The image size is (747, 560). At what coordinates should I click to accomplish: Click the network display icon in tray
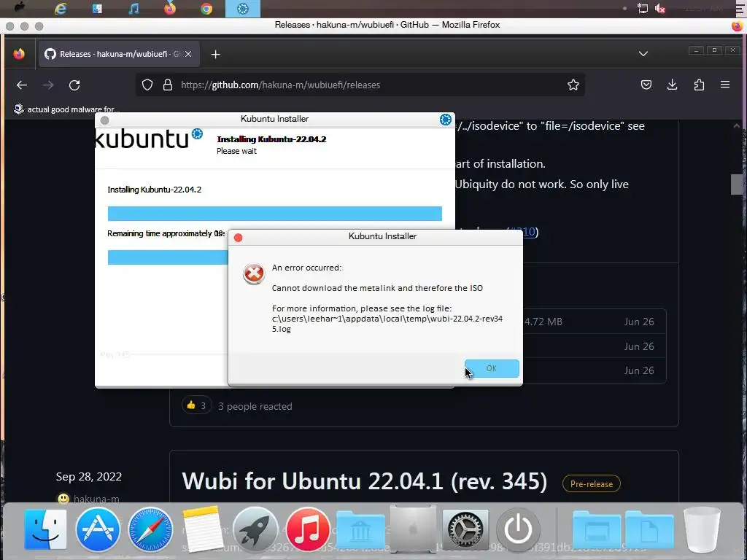[642, 9]
